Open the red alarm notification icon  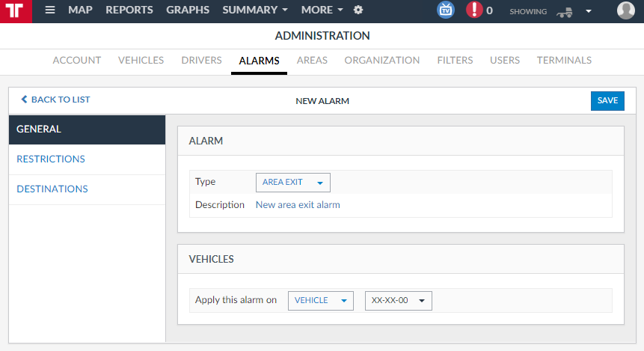[474, 10]
